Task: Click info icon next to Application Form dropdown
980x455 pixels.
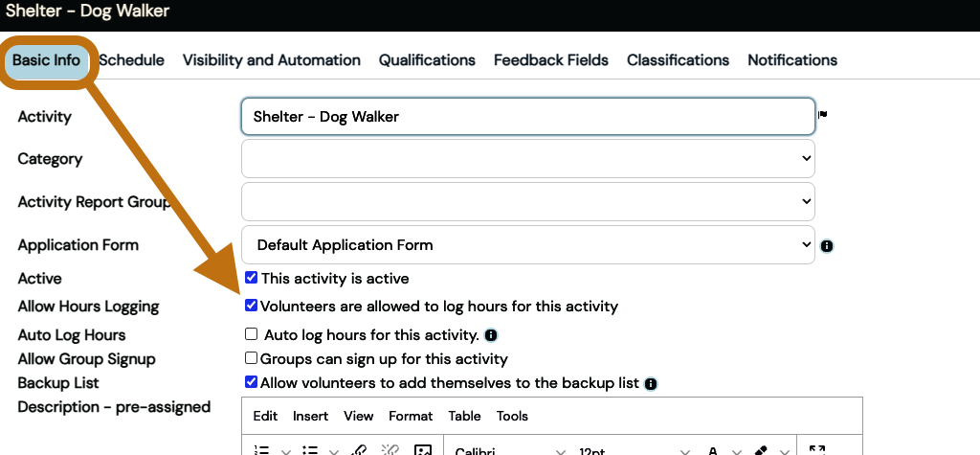Action: [x=827, y=246]
